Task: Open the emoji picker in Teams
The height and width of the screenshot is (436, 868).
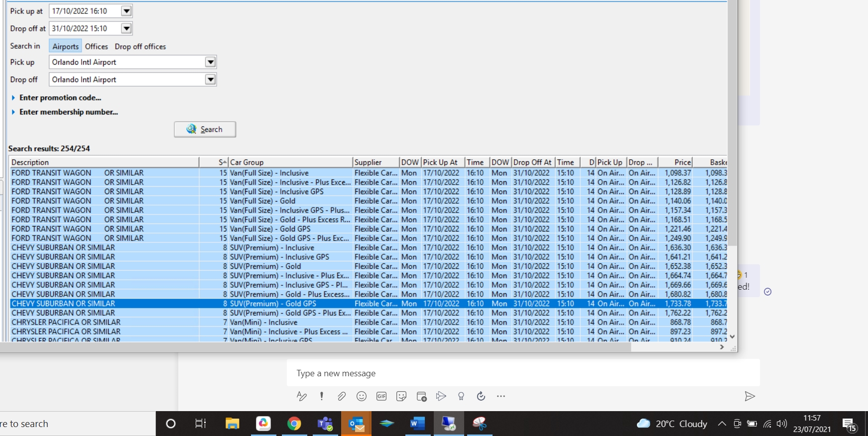Action: [362, 396]
